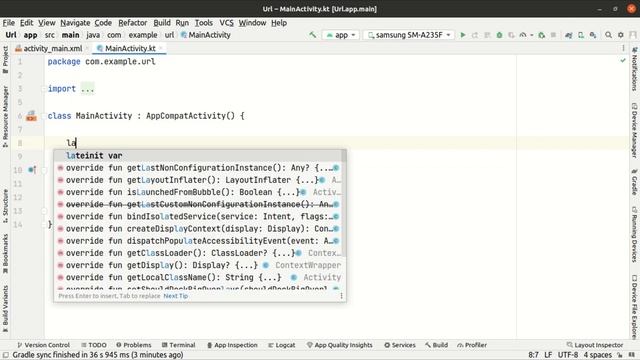
Task: Select getDisplay override suggestion
Action: [x=198, y=265]
